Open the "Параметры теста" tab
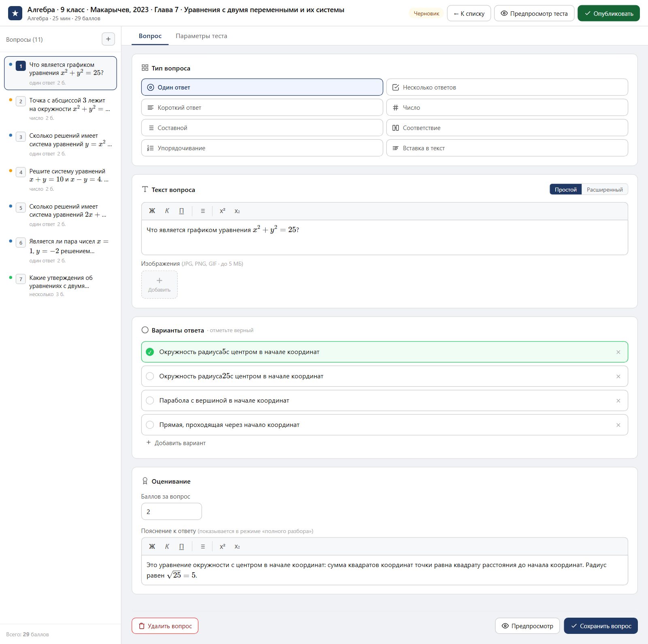The width and height of the screenshot is (648, 644). 201,36
